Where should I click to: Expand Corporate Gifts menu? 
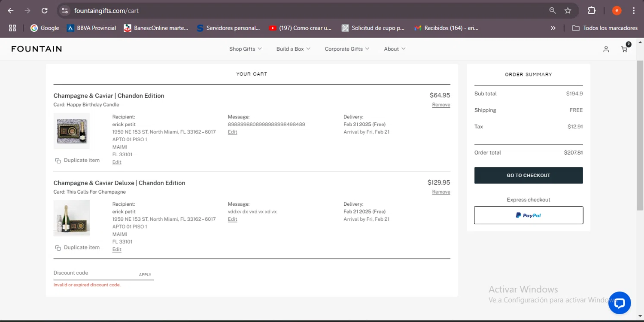coord(347,49)
